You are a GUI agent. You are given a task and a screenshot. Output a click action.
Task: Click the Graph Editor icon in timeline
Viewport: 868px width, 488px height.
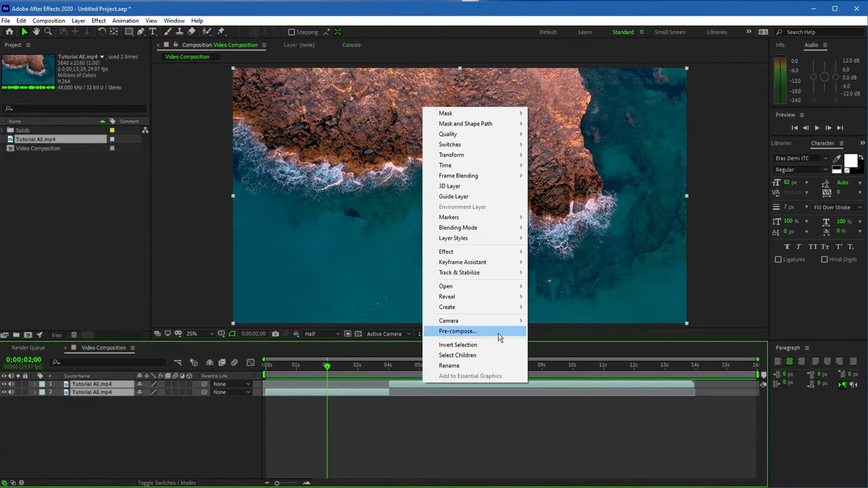point(251,362)
